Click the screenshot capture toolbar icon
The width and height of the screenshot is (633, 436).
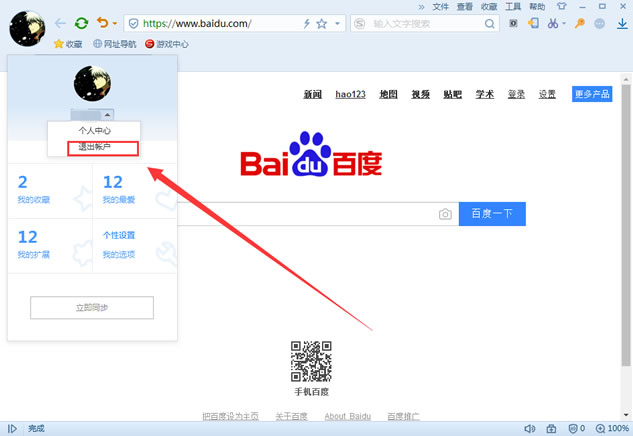pyautogui.click(x=513, y=23)
